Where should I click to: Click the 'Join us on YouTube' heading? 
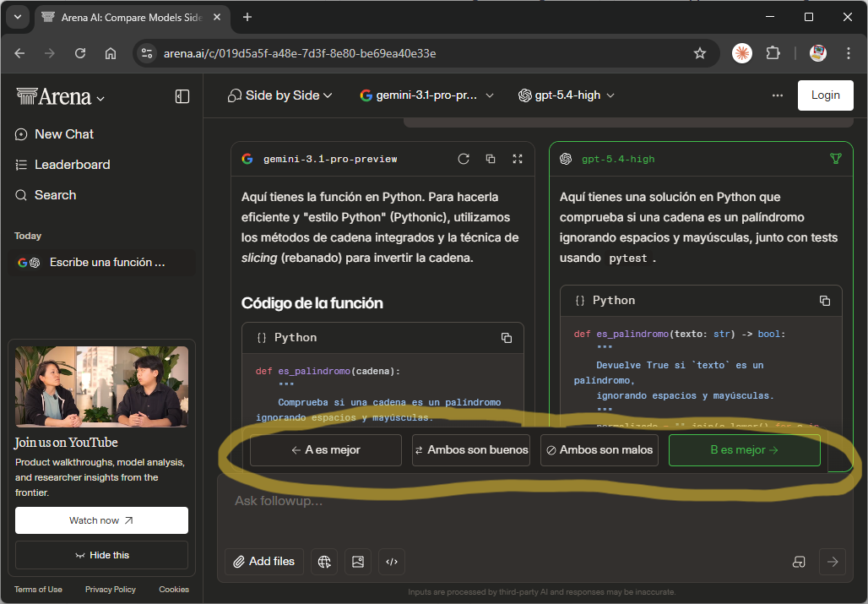click(x=66, y=443)
